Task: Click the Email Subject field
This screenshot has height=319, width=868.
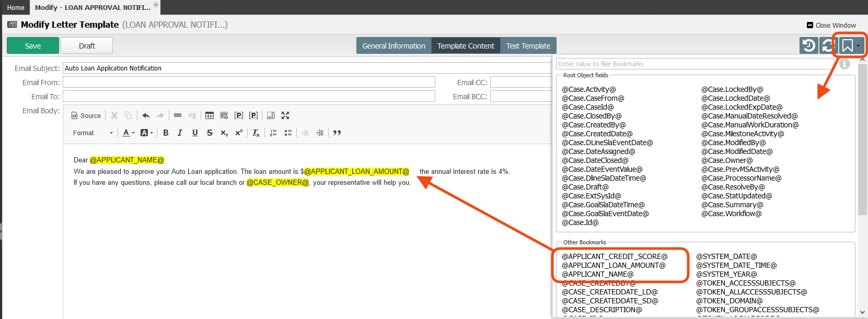Action: pyautogui.click(x=307, y=68)
